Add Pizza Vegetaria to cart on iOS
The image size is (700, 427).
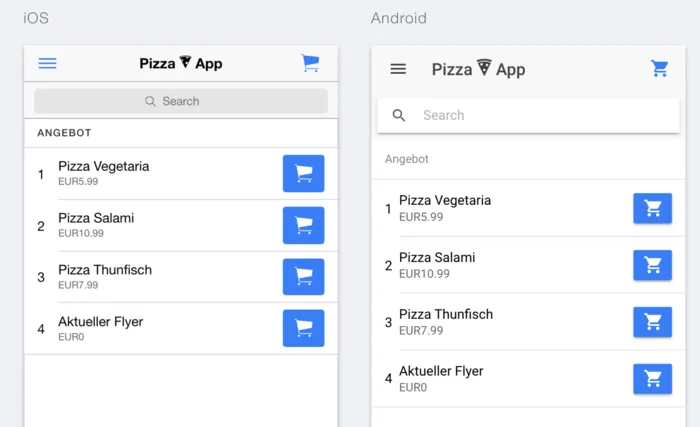303,174
